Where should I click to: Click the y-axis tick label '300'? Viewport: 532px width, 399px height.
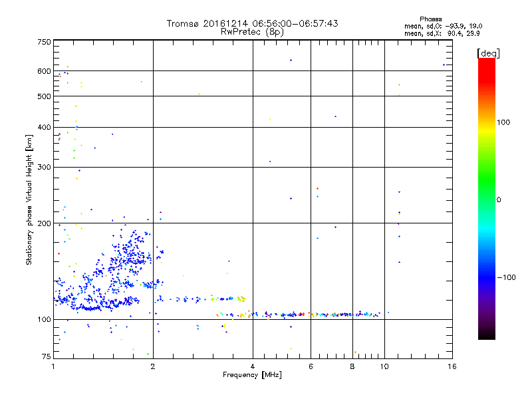point(44,168)
